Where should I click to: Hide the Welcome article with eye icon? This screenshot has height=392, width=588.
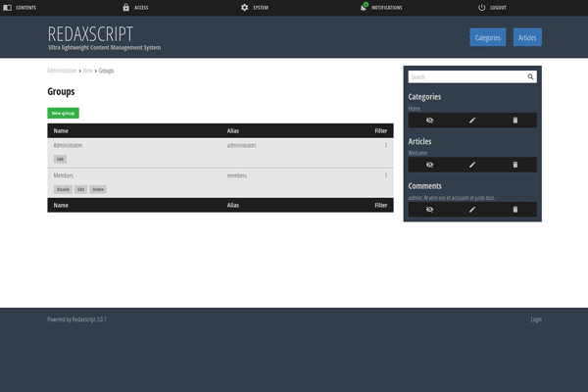(x=430, y=165)
